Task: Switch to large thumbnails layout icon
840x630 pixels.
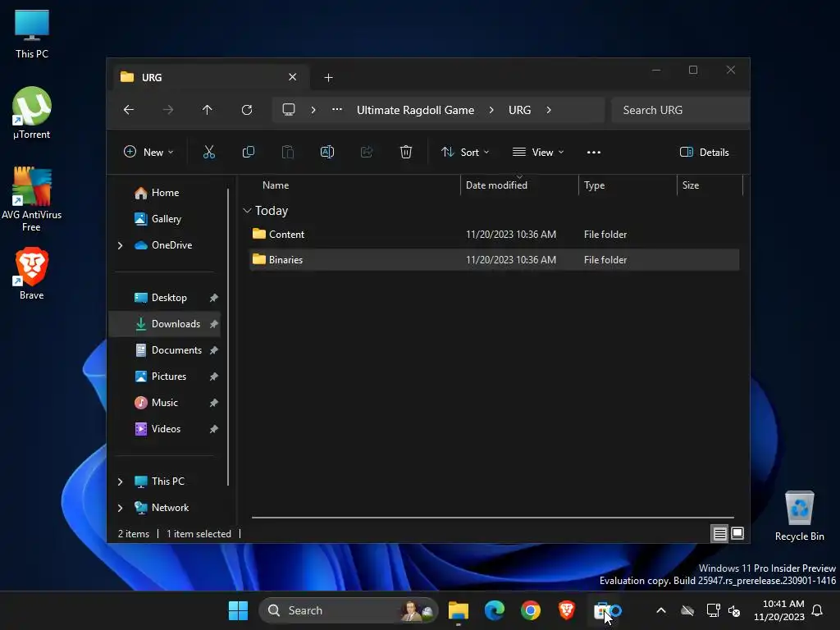Action: [737, 533]
